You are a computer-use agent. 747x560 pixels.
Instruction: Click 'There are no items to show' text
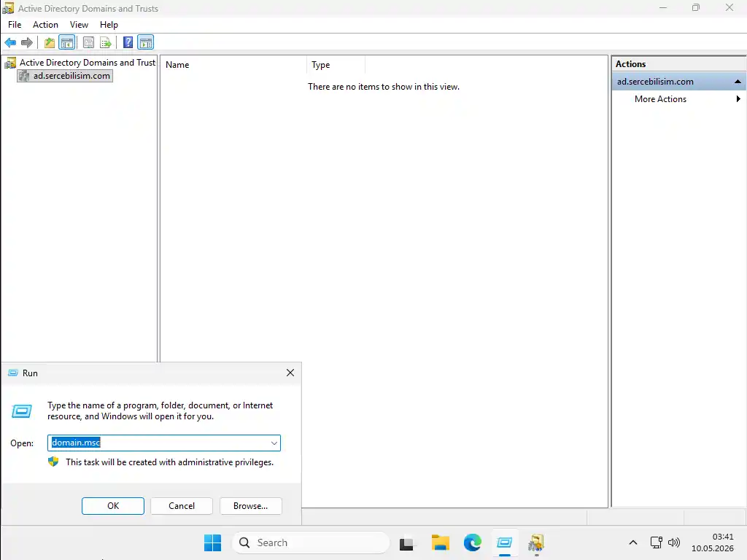tap(384, 87)
